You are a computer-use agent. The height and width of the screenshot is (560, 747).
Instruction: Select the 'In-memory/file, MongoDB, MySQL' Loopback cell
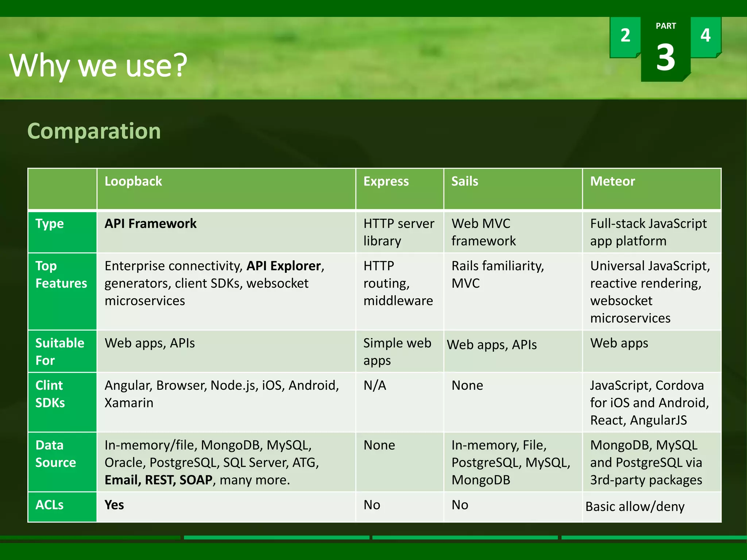click(x=227, y=462)
